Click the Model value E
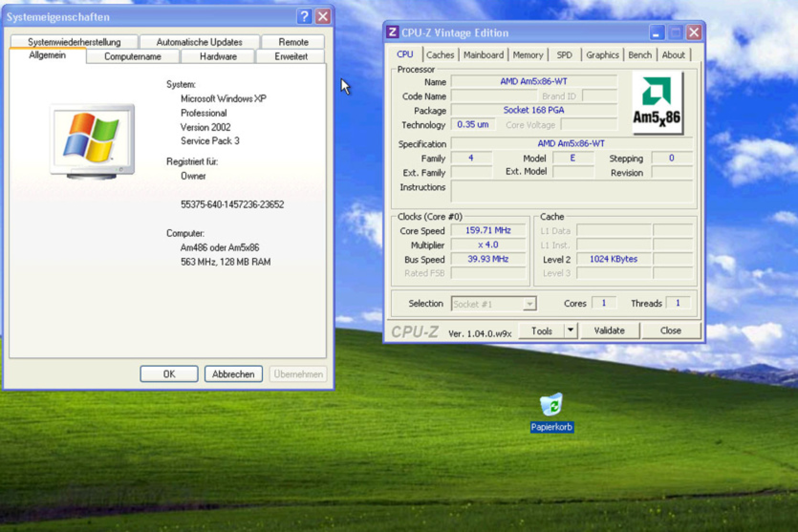 tap(573, 158)
